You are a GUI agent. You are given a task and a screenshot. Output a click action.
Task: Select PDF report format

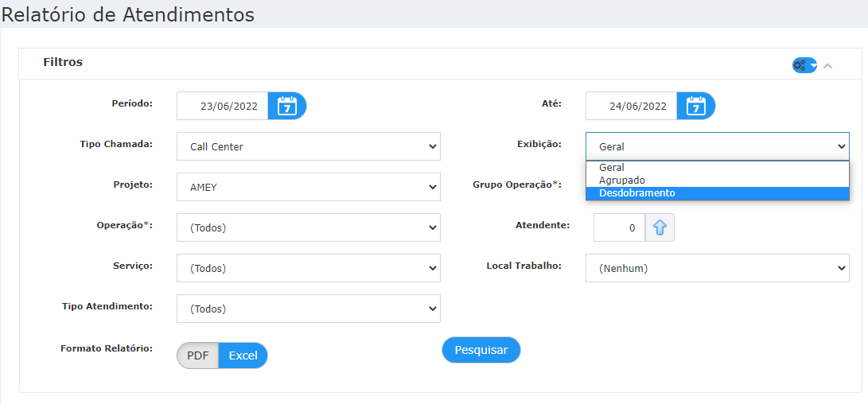tap(197, 355)
